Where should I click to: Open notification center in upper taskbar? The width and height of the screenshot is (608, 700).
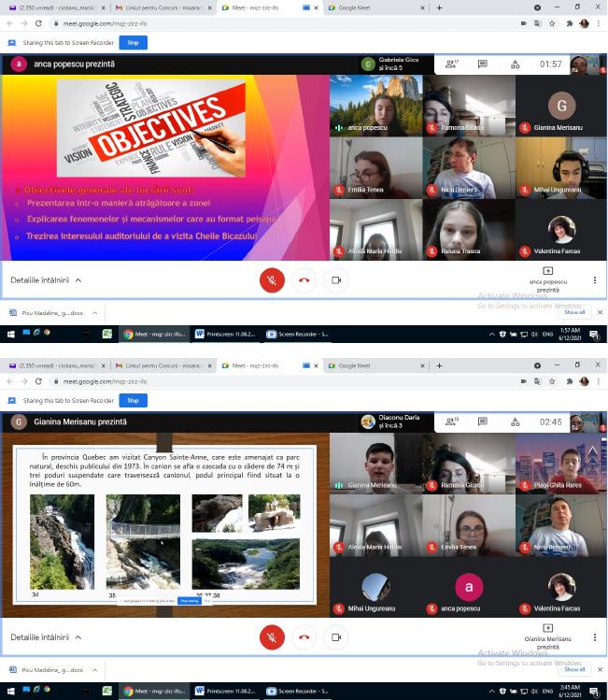pyautogui.click(x=594, y=335)
